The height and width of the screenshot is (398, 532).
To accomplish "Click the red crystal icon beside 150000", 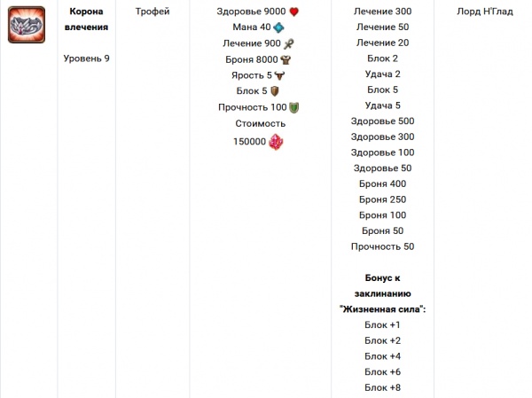I will click(x=276, y=142).
